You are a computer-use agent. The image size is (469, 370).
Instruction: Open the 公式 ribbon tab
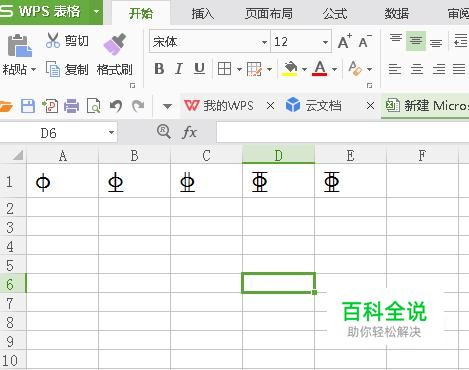(334, 14)
